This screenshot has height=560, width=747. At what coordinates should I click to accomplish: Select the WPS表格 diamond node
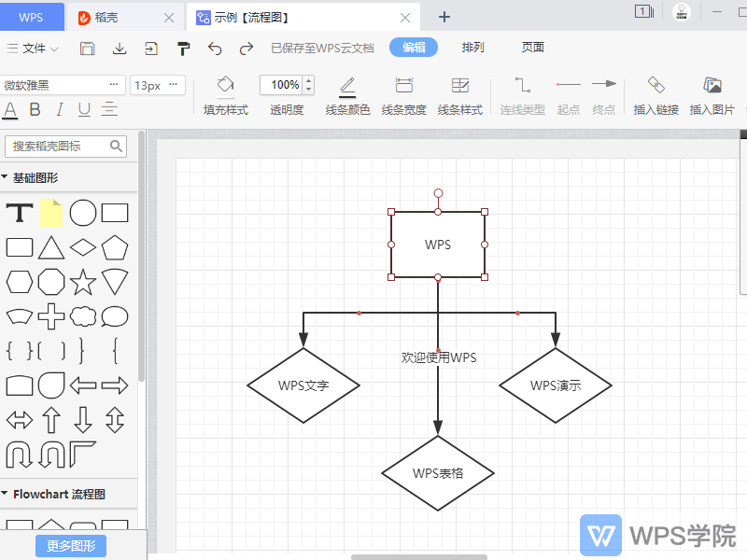click(438, 473)
